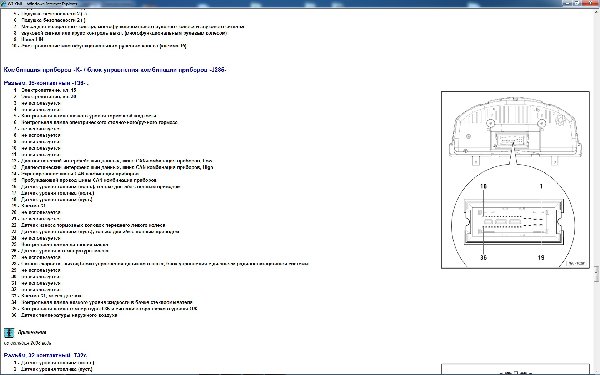
Task: Click the scrollbar up arrow at the top right
Action: (x=597, y=11)
